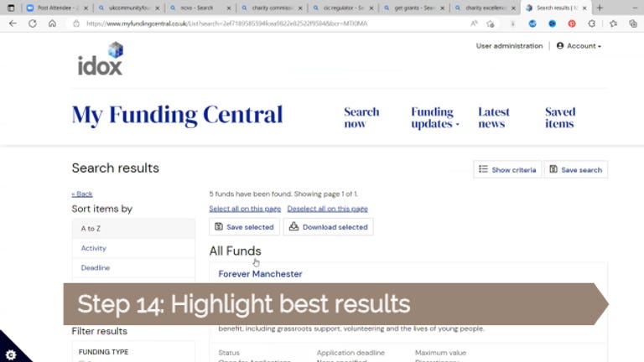This screenshot has width=644, height=362.
Task: Open the collections icon at the toolbar end
Action: click(x=633, y=23)
